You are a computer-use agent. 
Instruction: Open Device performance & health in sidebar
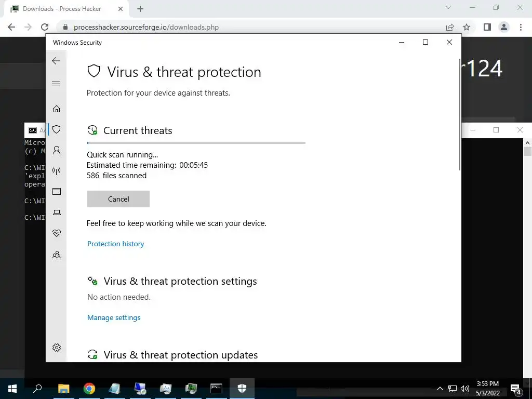click(x=57, y=233)
